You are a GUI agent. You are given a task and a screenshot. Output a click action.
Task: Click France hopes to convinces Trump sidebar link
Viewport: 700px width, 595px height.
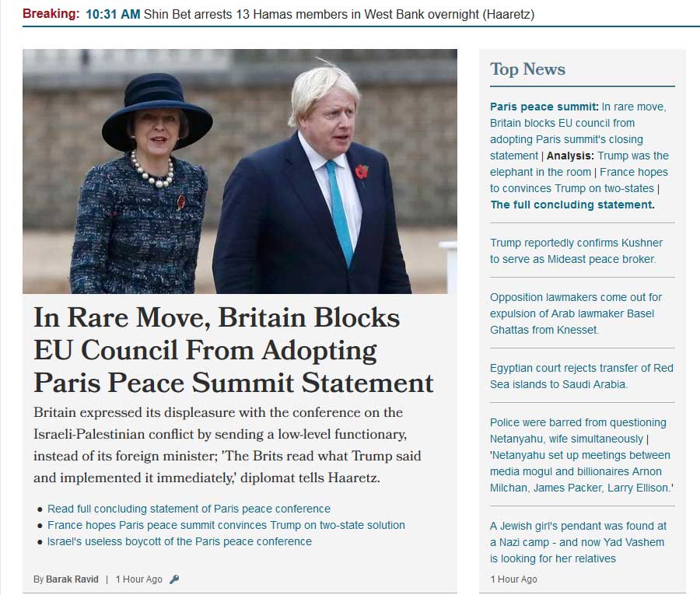tap(580, 180)
